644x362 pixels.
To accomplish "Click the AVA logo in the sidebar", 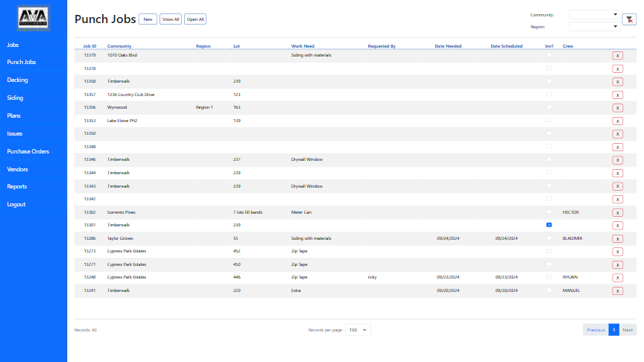I will 33,19.
